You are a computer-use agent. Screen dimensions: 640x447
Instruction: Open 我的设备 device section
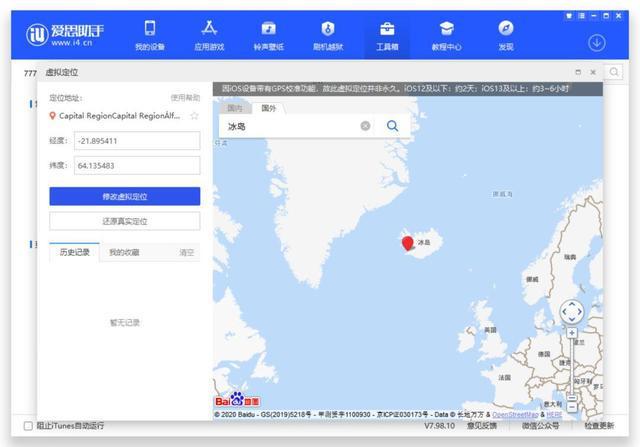click(149, 34)
